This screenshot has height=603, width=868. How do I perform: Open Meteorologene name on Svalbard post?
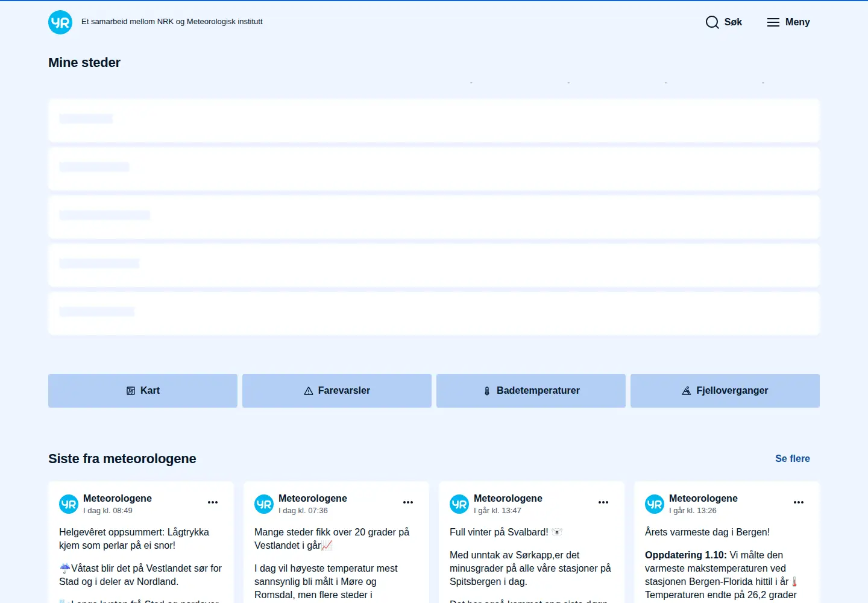(508, 499)
